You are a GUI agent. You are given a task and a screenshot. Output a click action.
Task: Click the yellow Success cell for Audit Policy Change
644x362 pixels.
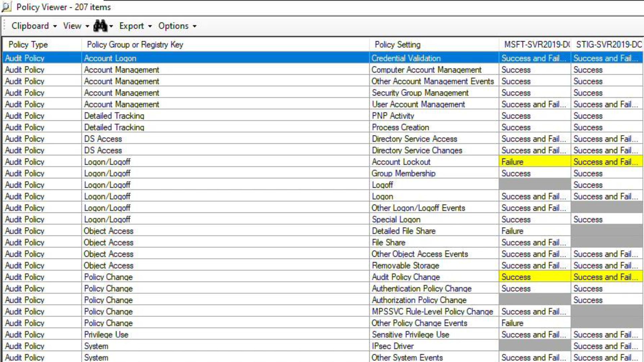tap(534, 277)
